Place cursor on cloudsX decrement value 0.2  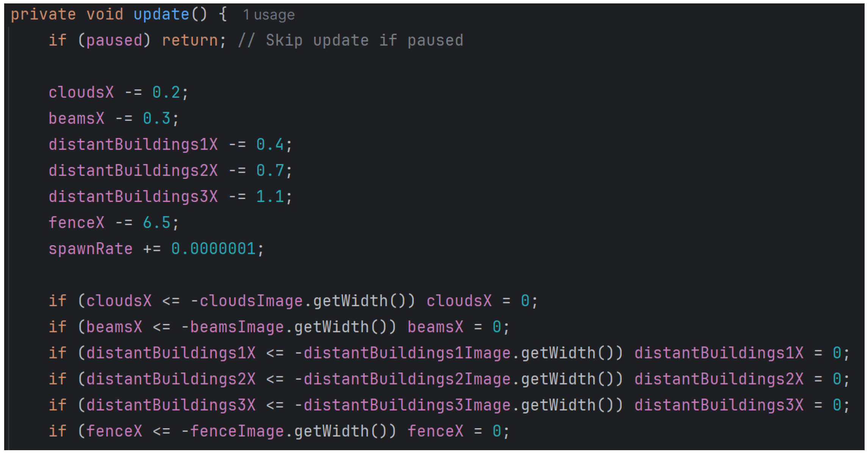pos(166,92)
